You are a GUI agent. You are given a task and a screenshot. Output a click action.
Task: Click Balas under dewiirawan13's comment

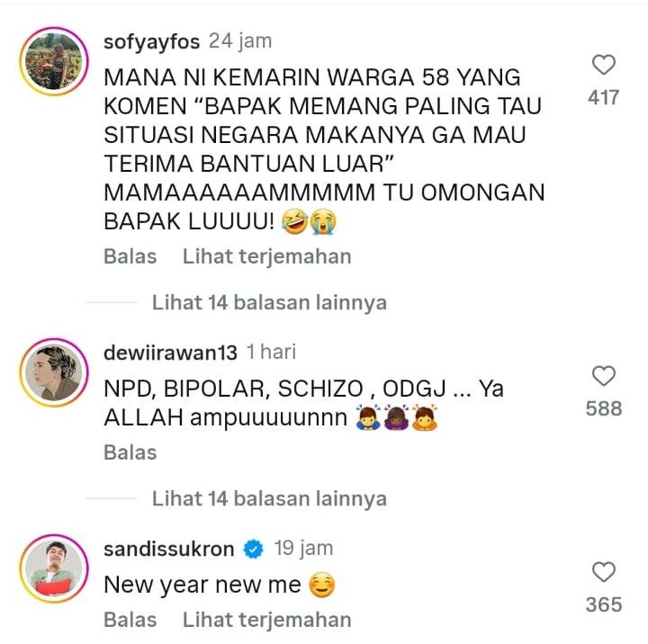[x=130, y=452]
